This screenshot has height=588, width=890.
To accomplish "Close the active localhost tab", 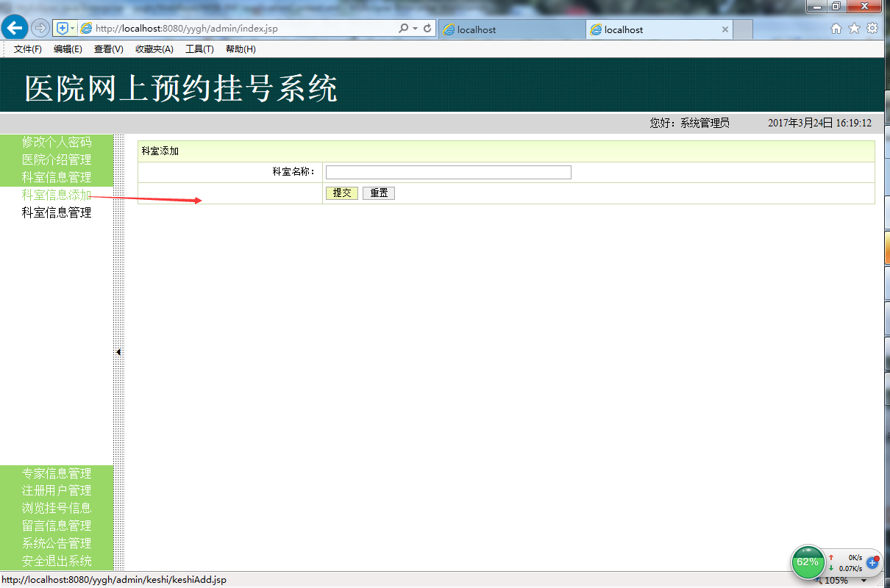I will click(x=725, y=29).
